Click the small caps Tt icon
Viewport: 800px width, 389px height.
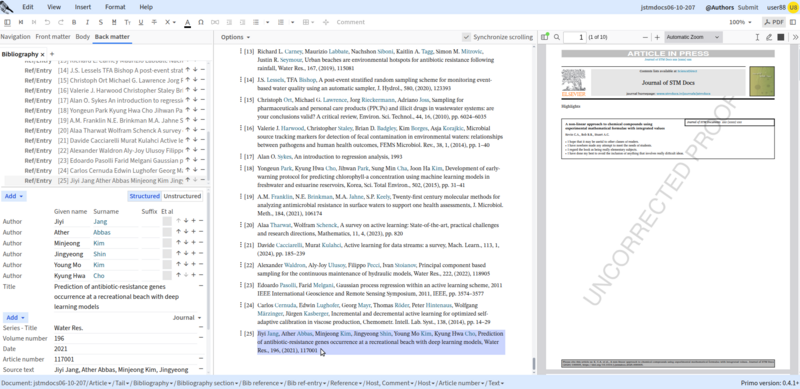click(x=127, y=22)
